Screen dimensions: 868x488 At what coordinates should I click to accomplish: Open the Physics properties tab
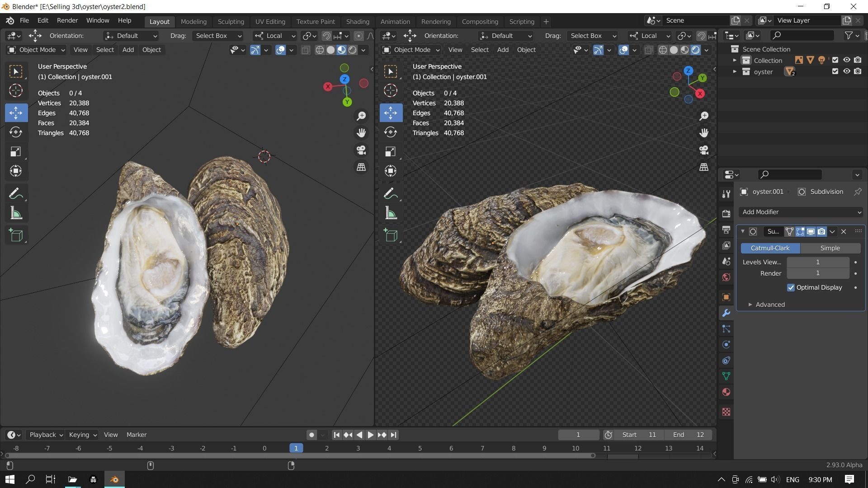click(x=726, y=345)
